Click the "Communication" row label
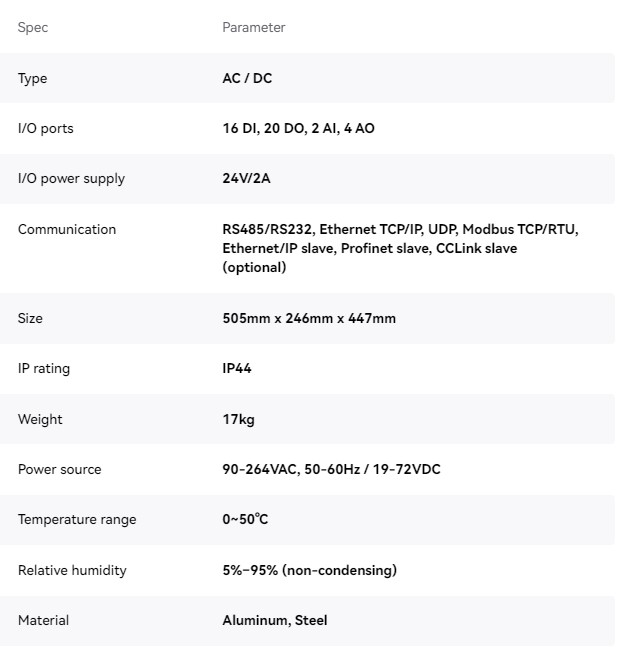The width and height of the screenshot is (617, 647). click(67, 230)
